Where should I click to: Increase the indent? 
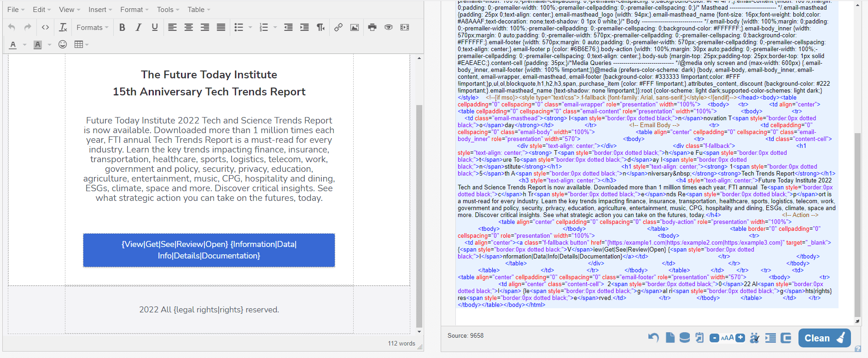coord(304,27)
